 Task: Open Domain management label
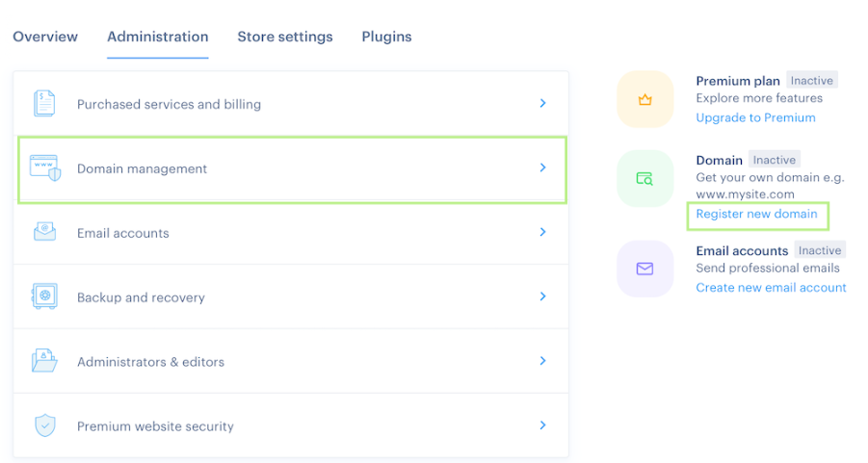142,168
